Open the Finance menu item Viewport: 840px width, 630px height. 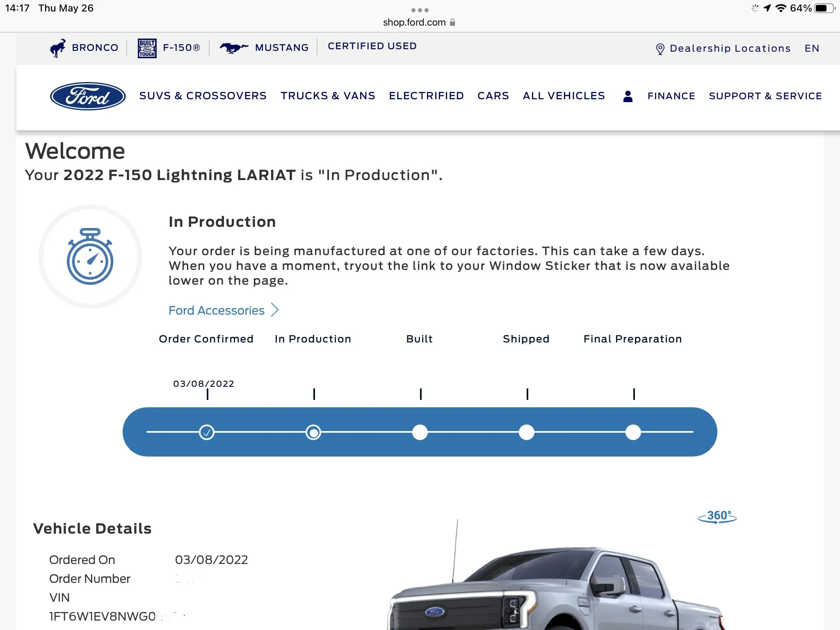coord(671,96)
